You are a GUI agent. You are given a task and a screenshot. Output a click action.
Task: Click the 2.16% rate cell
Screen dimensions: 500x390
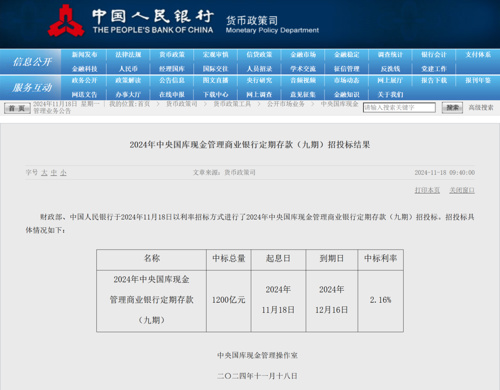click(380, 301)
